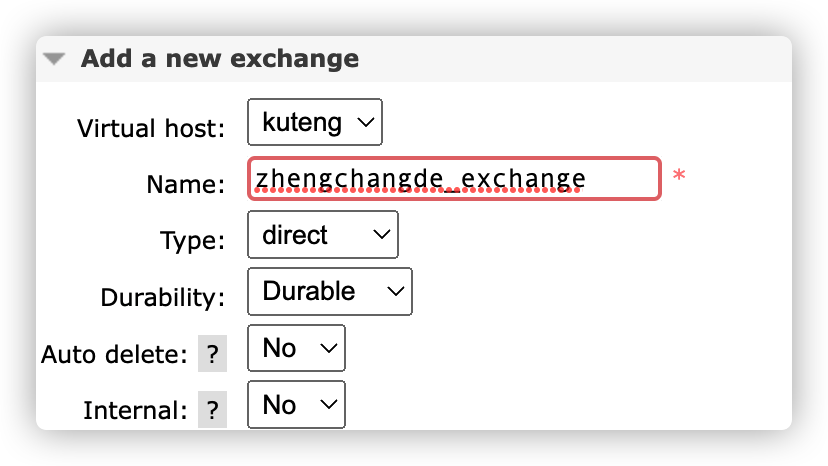Click the Virtual host label text
Image resolution: width=828 pixels, height=466 pixels.
(x=152, y=128)
